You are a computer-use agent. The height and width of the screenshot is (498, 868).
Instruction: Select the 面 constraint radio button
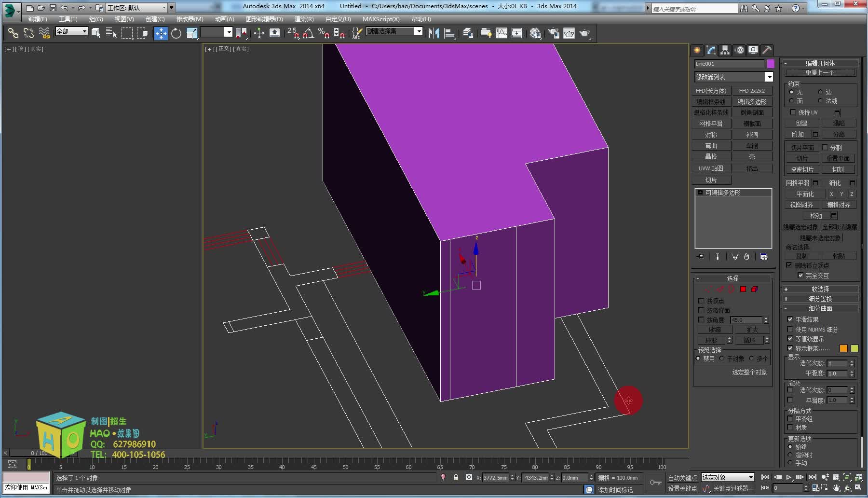pyautogui.click(x=791, y=101)
